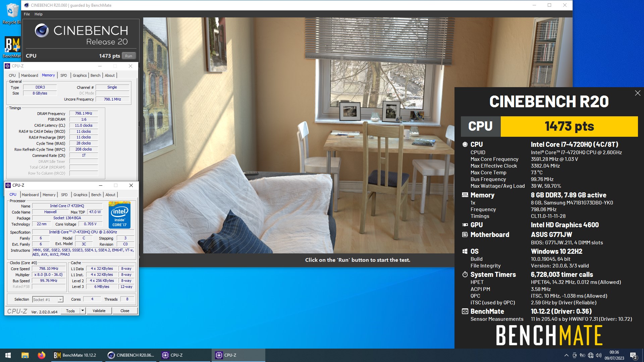Click the GPU card icon in the BenchMate panel
Screen dimensions: 644x362
465,225
